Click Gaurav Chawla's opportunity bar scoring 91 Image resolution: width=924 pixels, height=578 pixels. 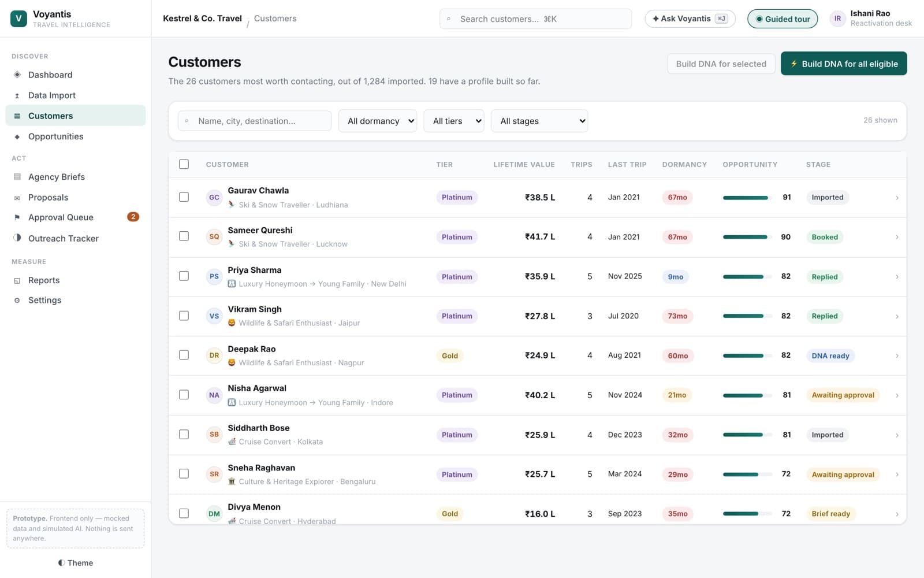pyautogui.click(x=747, y=198)
